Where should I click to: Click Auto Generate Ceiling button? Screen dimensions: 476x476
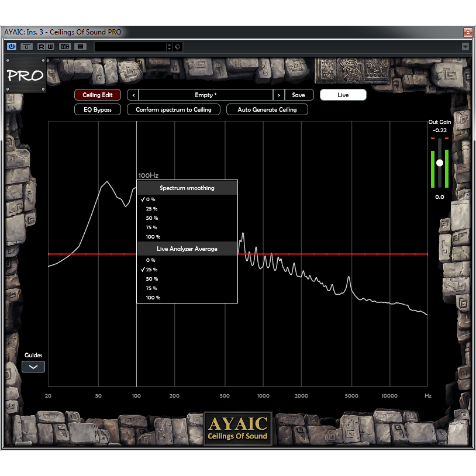coord(267,109)
